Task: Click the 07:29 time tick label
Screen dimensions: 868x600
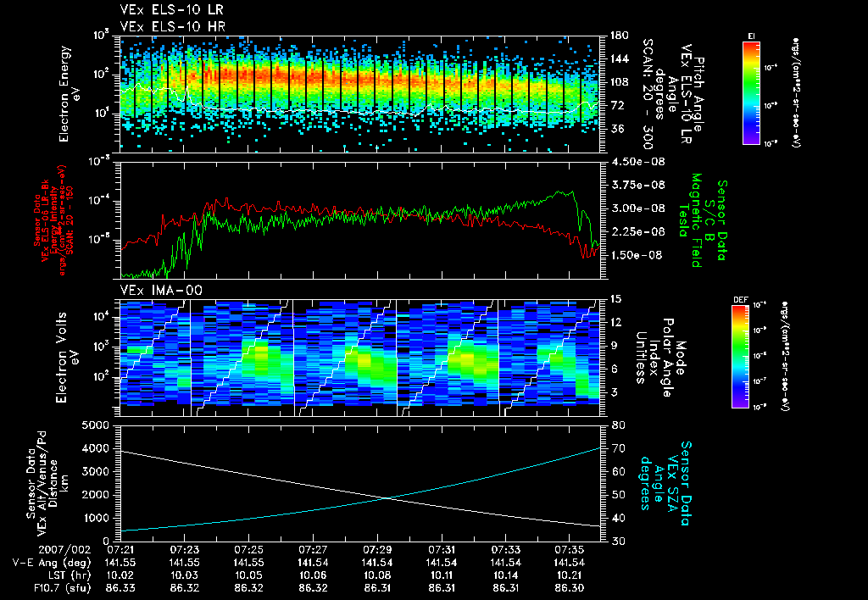Action: pos(377,550)
